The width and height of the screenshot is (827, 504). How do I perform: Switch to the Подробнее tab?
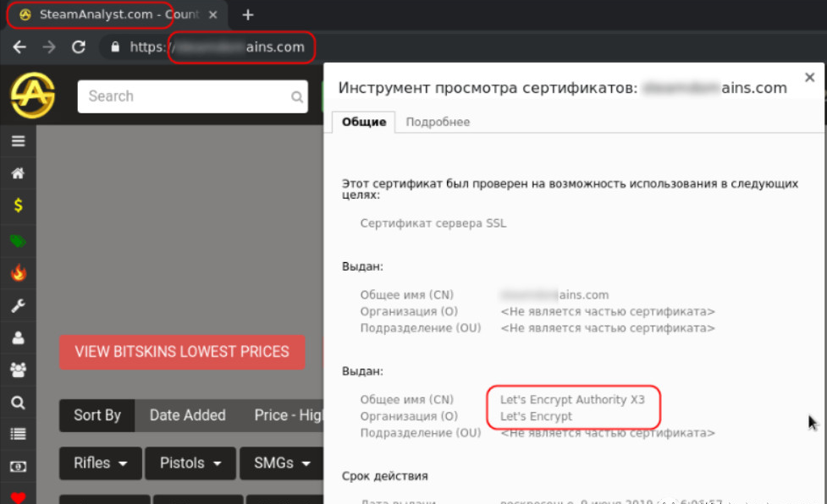(x=438, y=122)
